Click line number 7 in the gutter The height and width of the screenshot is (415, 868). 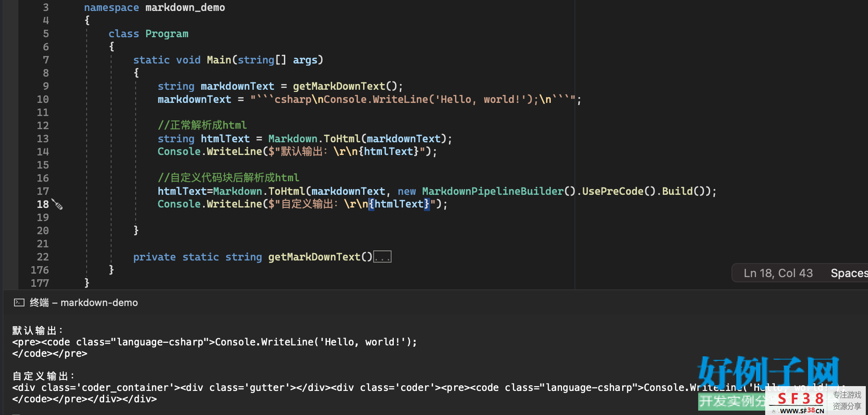click(x=46, y=60)
